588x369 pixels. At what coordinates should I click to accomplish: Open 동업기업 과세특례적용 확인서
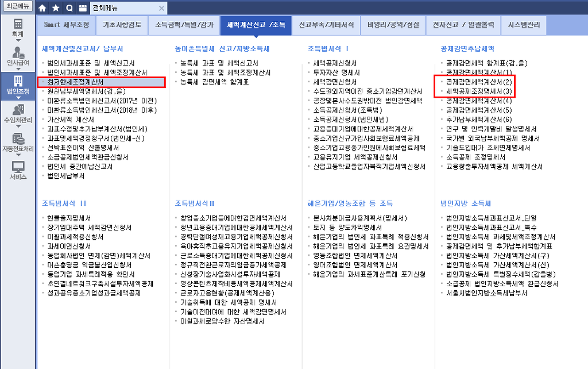click(x=91, y=274)
